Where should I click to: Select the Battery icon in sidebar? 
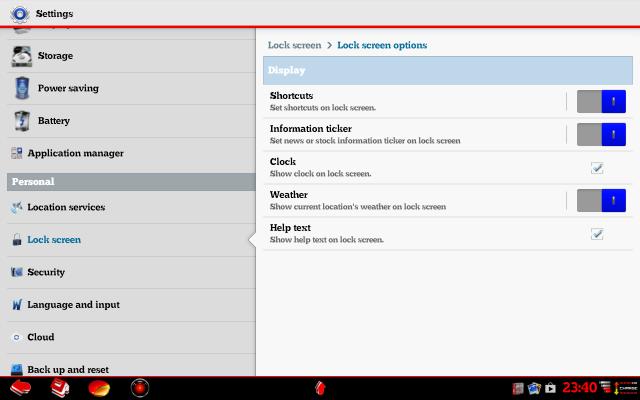coord(23,121)
